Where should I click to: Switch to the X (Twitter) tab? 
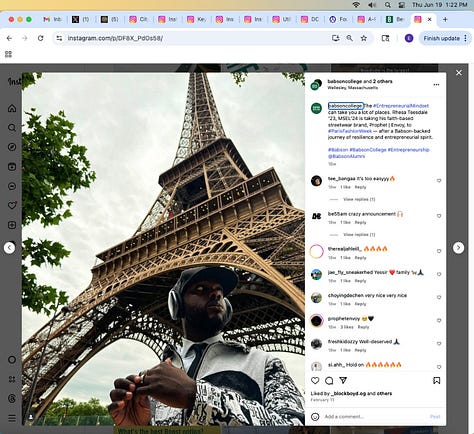coord(81,19)
